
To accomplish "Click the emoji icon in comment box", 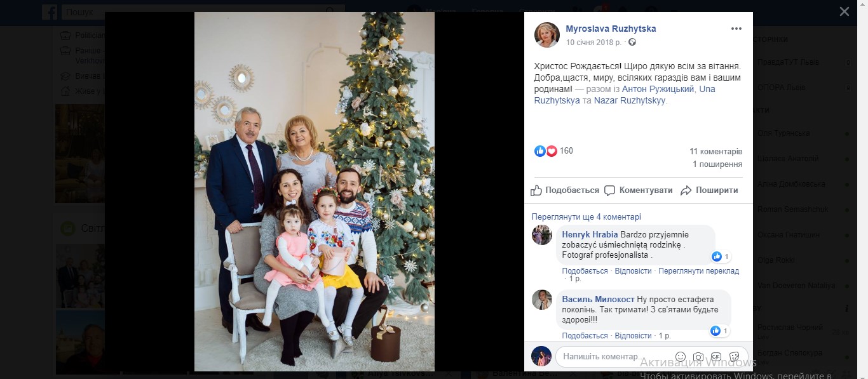I will click(681, 357).
